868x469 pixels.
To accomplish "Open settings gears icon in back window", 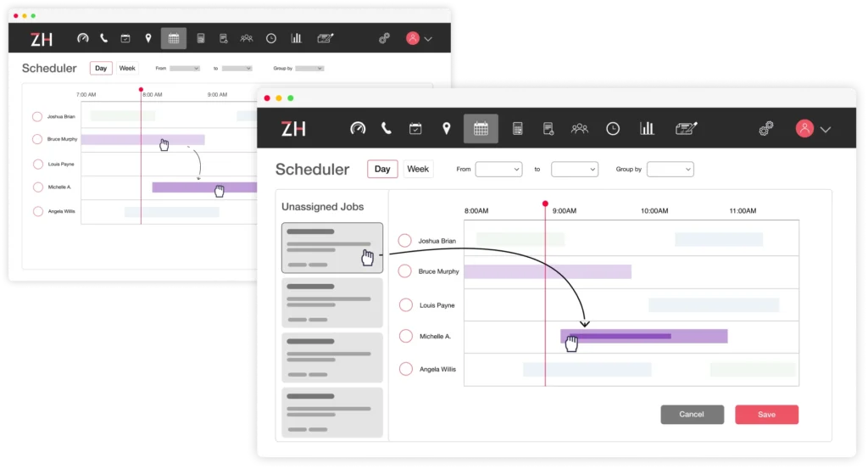I will 384,38.
